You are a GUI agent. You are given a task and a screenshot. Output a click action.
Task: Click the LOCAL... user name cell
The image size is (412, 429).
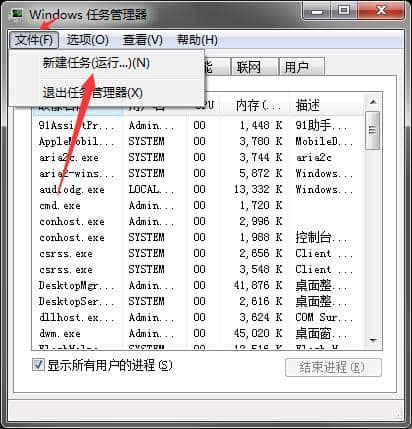(x=151, y=189)
